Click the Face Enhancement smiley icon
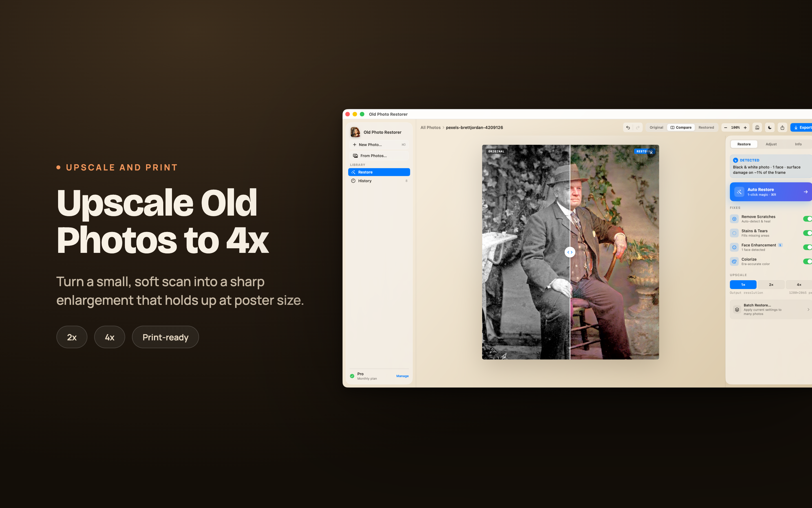The height and width of the screenshot is (508, 812). (734, 247)
